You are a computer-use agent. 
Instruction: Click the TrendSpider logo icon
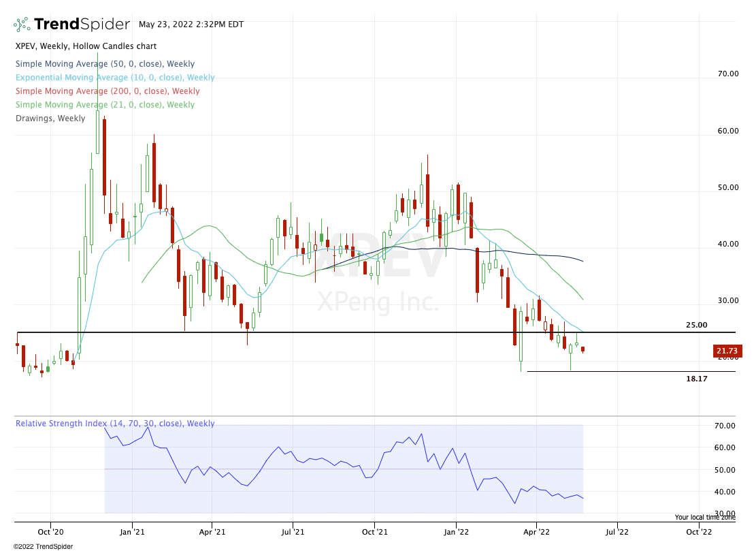[22, 24]
